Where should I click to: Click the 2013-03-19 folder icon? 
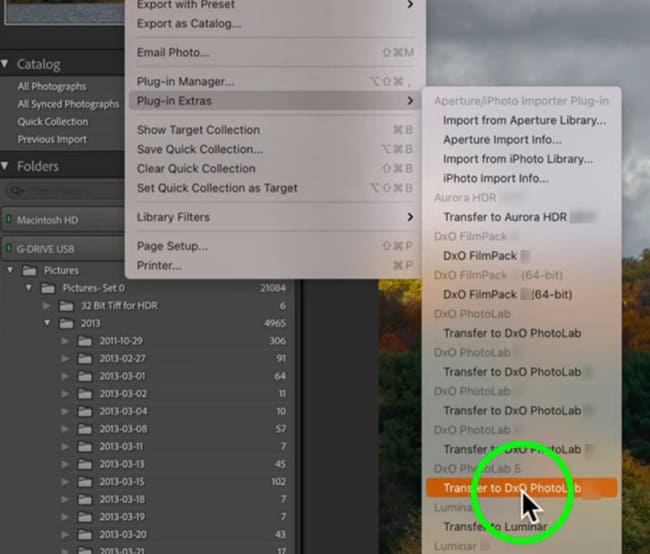[x=85, y=517]
